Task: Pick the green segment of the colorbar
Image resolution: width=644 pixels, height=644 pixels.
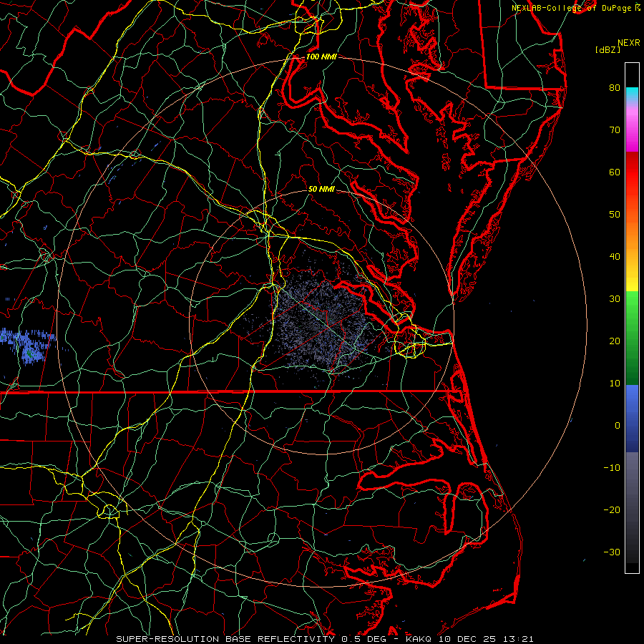Action: [x=632, y=338]
